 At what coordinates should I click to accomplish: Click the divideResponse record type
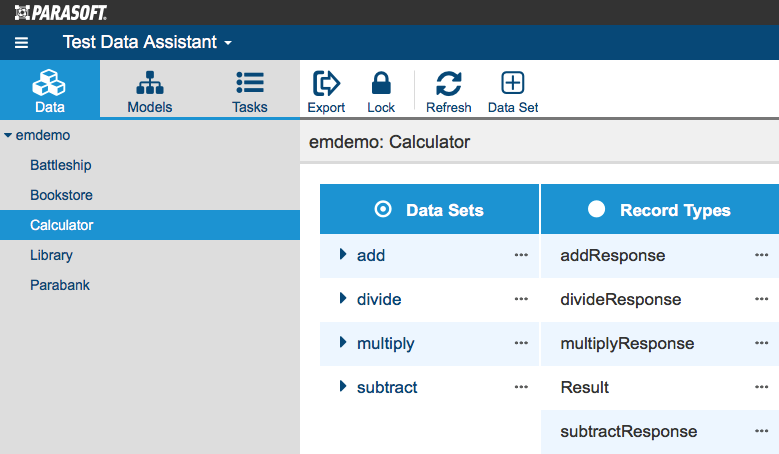(621, 300)
